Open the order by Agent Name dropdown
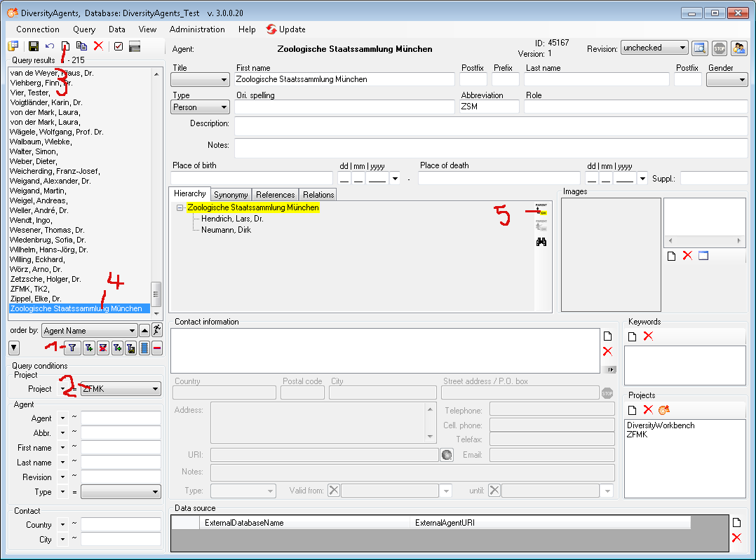The height and width of the screenshot is (560, 756). pos(89,330)
